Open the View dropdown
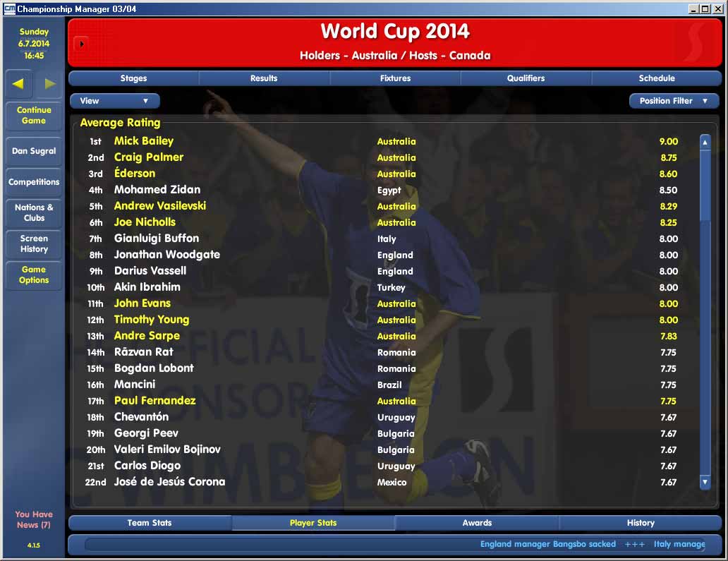Screen dimensions: 728x561 (115, 101)
